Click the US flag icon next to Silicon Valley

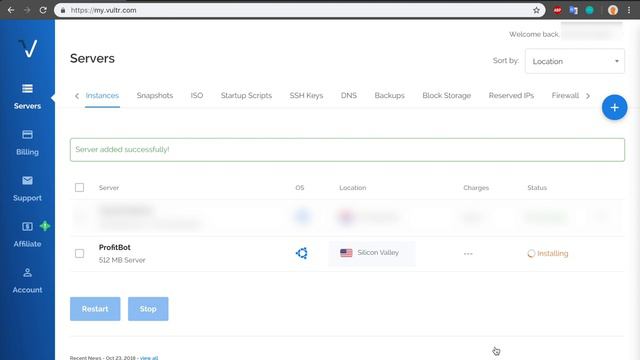click(346, 253)
